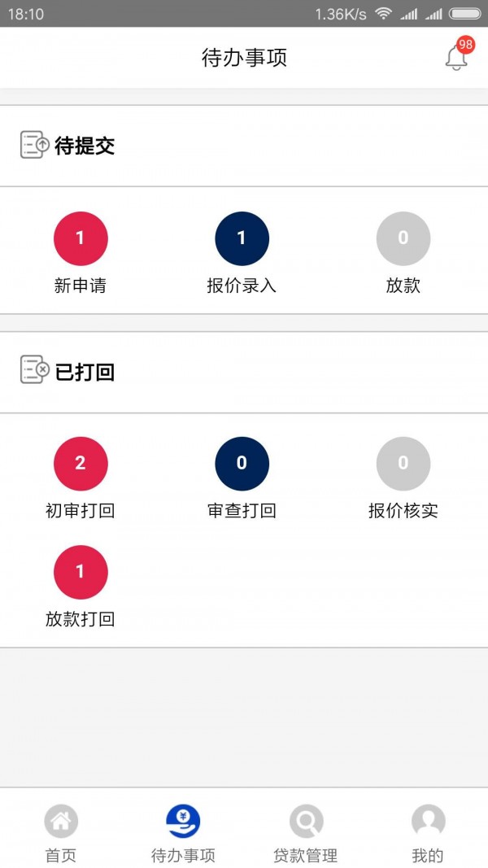Open the 放款 pending item
The width and height of the screenshot is (488, 868).
(x=403, y=238)
